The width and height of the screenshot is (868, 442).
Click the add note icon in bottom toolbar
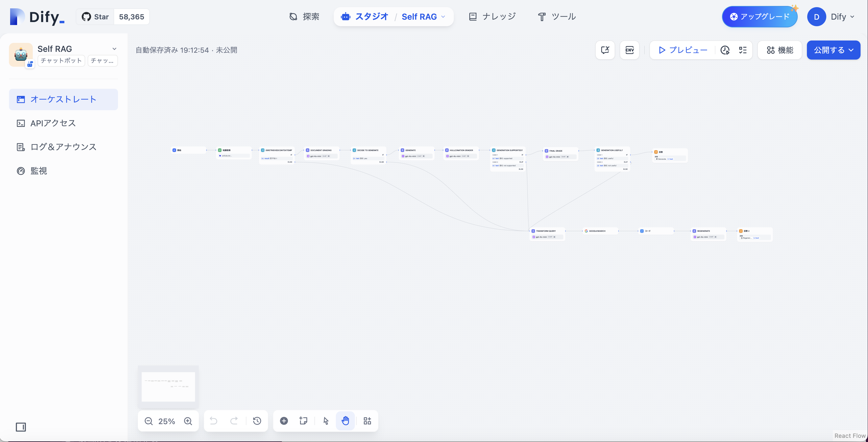(x=303, y=421)
